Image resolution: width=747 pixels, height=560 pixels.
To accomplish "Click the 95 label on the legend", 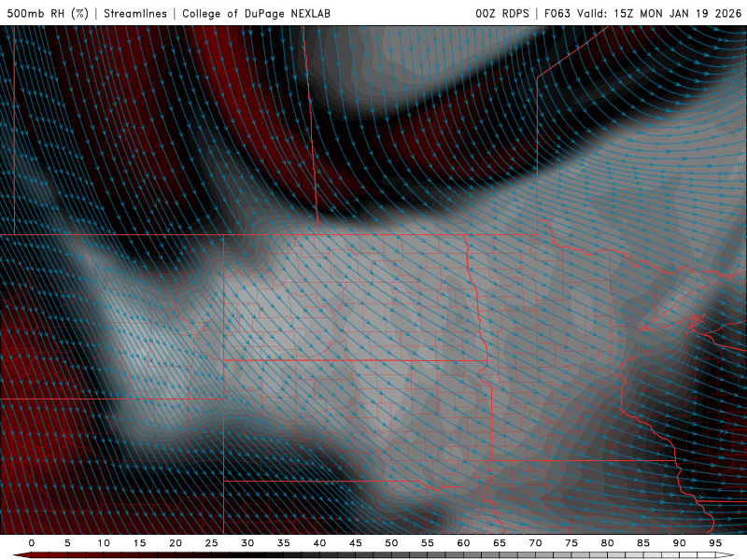I will (715, 543).
